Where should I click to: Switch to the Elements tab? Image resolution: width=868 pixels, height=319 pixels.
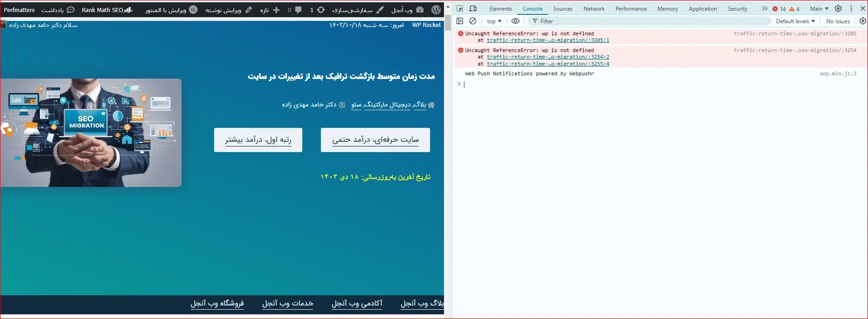(500, 9)
